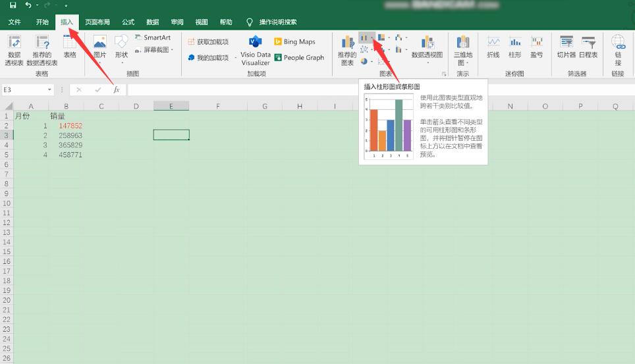Click the Save icon in the title bar
The image size is (635, 364).
[x=13, y=5]
